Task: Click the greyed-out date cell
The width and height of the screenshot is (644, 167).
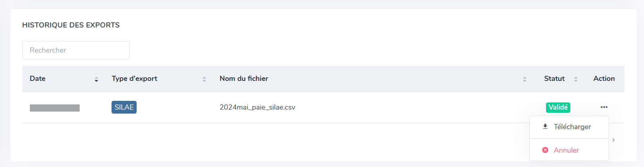Action: click(x=55, y=108)
